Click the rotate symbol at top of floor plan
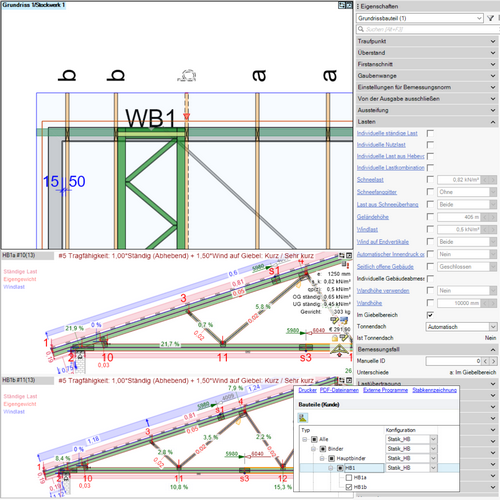The image size is (500, 500). tap(187, 76)
